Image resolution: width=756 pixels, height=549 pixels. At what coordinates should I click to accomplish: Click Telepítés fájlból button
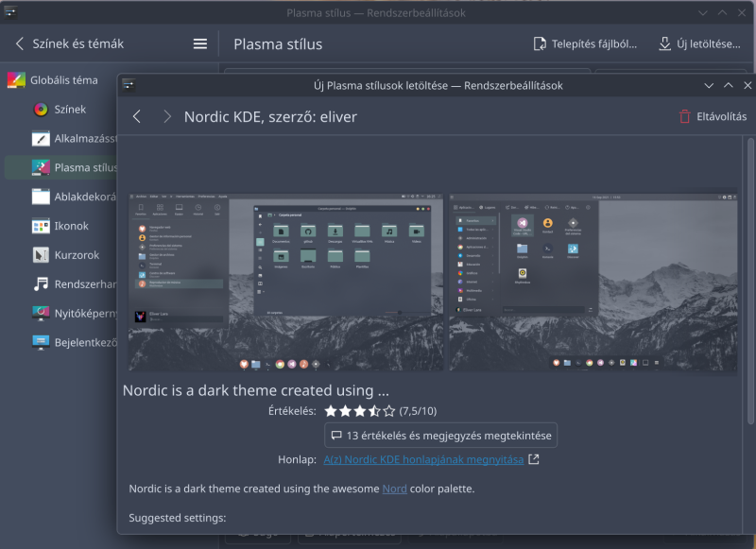click(x=585, y=43)
